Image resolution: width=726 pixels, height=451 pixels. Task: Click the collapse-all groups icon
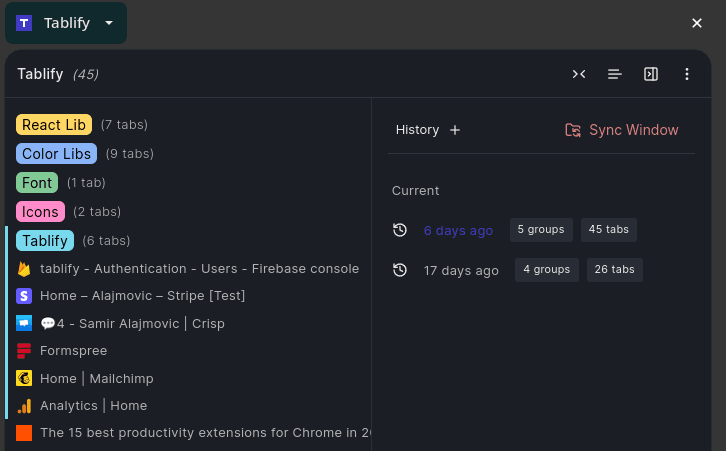click(579, 74)
